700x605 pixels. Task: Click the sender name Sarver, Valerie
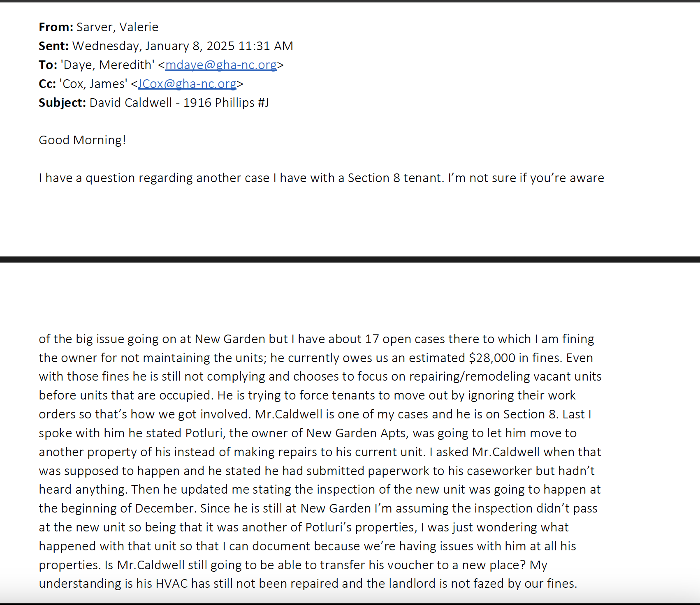click(117, 27)
